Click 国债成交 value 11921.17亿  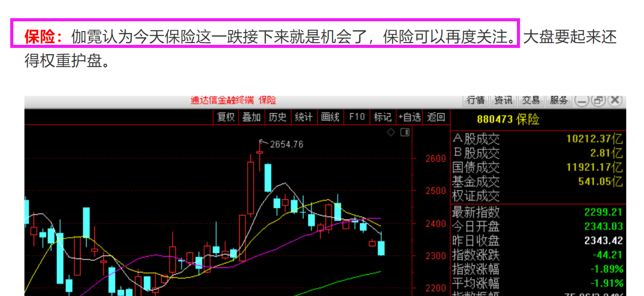click(595, 167)
